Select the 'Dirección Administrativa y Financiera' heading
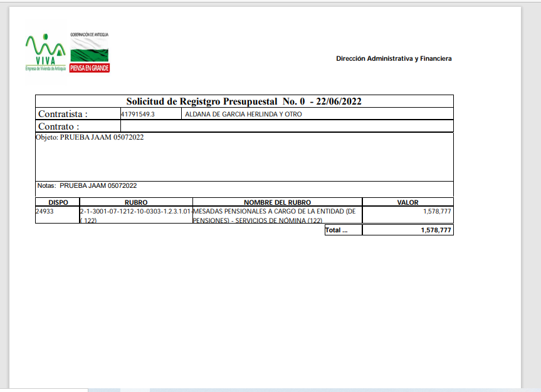This screenshot has height=392, width=541. point(394,59)
